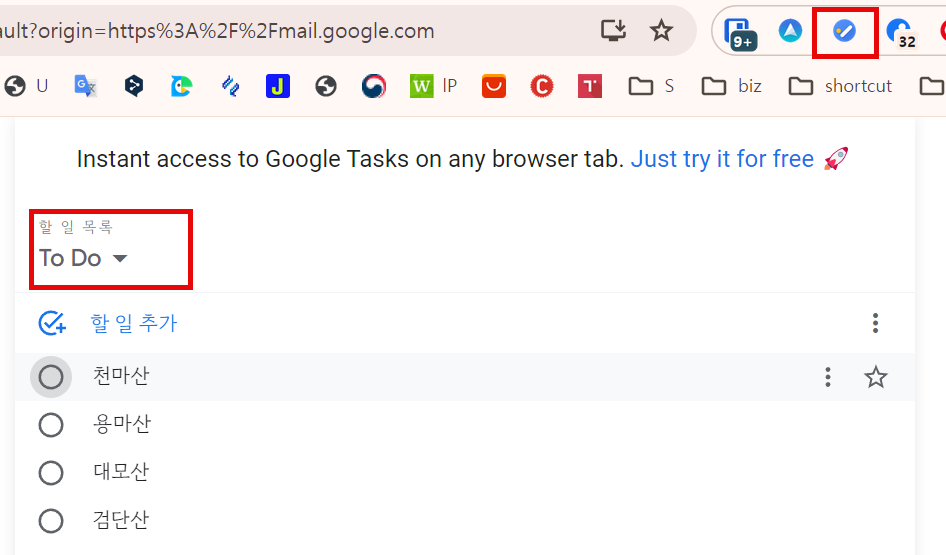Open the extension showing 32 badge

coord(901,33)
